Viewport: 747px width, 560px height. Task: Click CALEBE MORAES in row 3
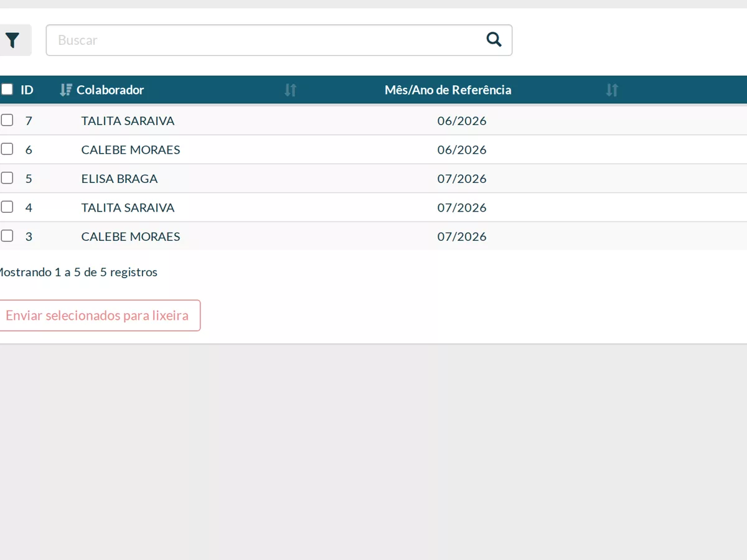(x=131, y=236)
